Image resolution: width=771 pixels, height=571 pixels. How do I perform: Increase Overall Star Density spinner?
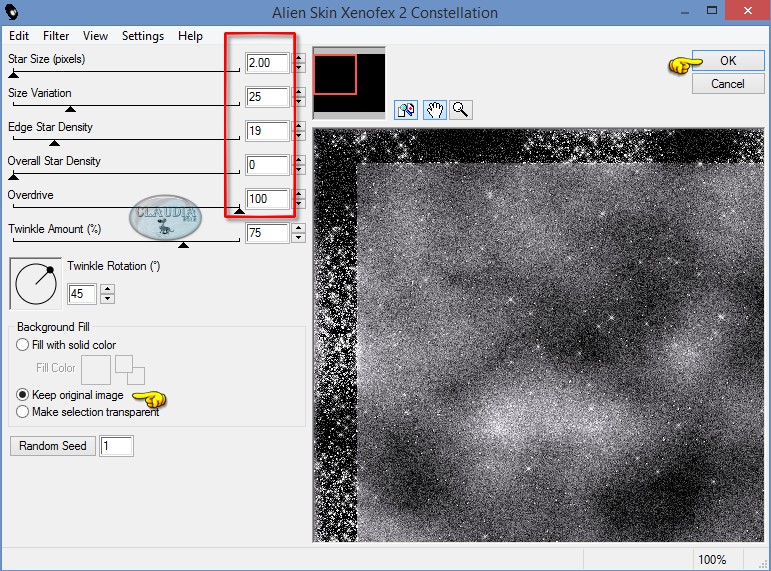(298, 160)
